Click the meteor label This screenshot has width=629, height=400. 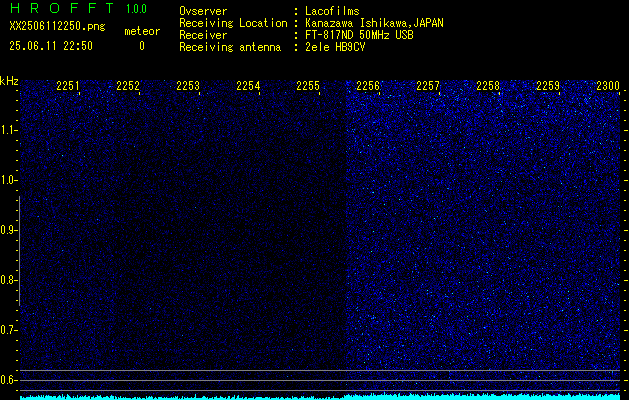[142, 31]
